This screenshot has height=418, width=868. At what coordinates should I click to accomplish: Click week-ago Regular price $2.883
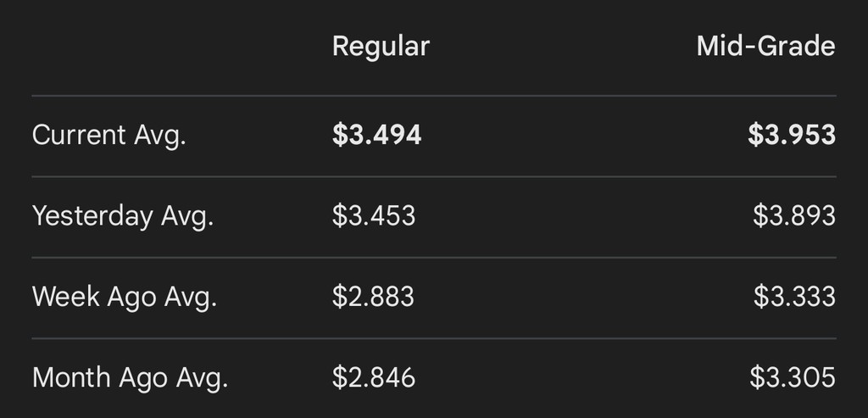coord(373,297)
